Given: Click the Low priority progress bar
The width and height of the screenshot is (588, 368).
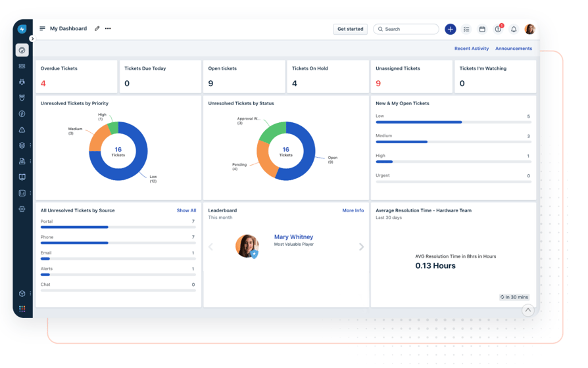Looking at the screenshot, I should pyautogui.click(x=452, y=122).
